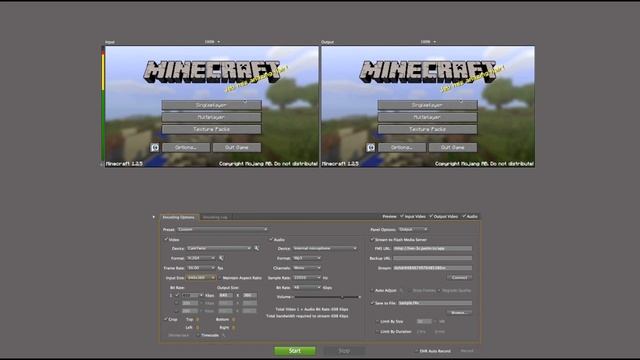Click the Crop Bottom value field
Image resolution: width=640 pixels, height=360 pixels.
(x=233, y=319)
